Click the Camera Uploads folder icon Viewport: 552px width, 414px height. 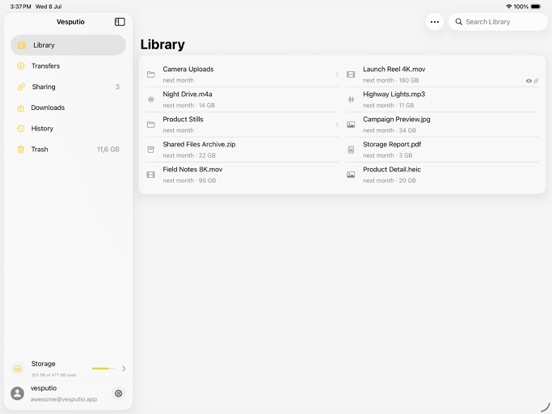click(x=151, y=74)
